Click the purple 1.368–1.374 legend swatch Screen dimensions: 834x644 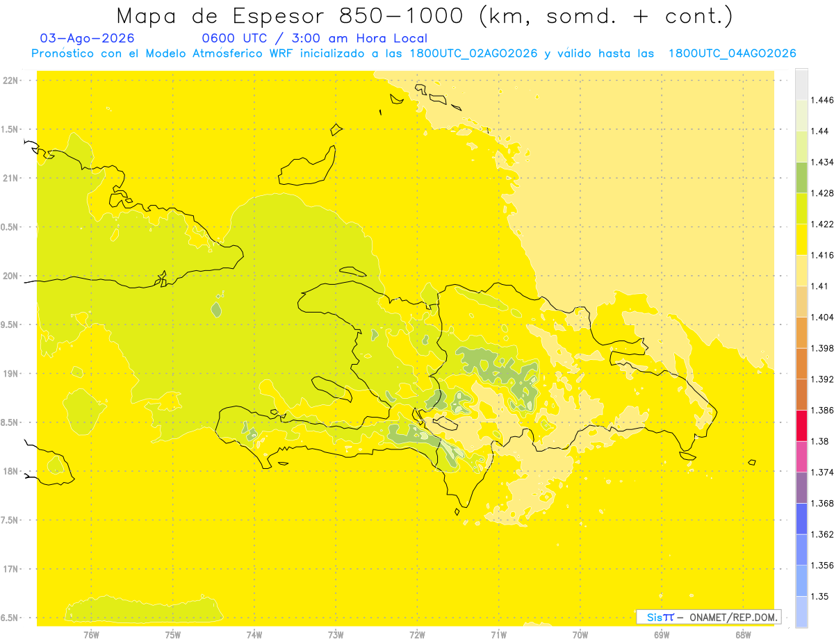[x=801, y=487]
